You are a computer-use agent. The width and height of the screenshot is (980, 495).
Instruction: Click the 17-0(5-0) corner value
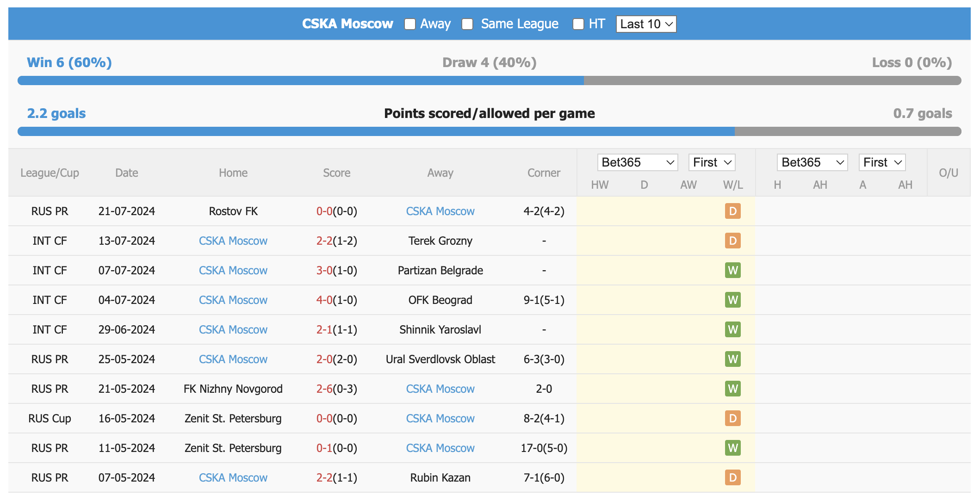click(x=544, y=448)
